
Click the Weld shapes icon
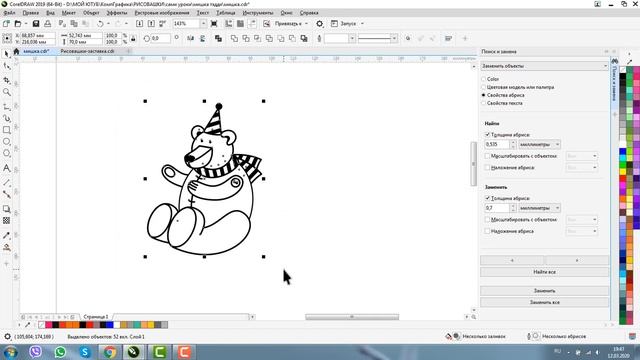coord(234,38)
